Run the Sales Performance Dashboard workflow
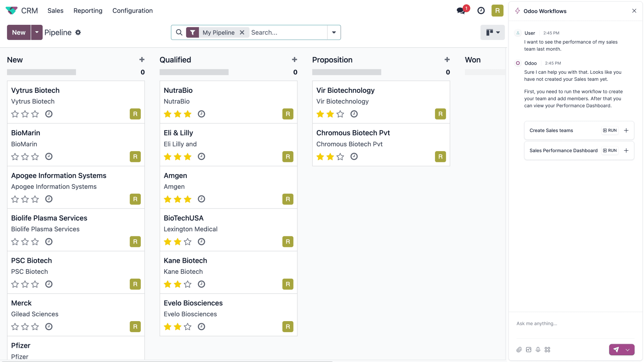This screenshot has height=362, width=644. coord(610,150)
